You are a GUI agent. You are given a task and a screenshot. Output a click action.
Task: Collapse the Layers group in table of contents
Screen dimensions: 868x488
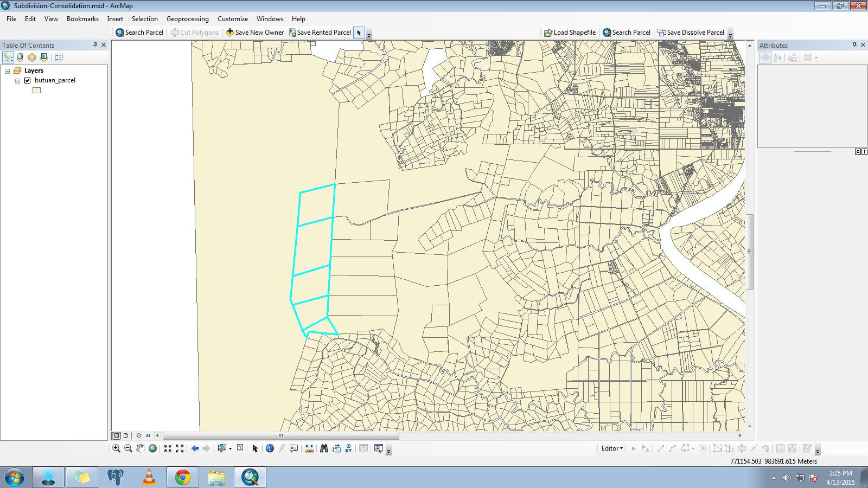click(8, 71)
